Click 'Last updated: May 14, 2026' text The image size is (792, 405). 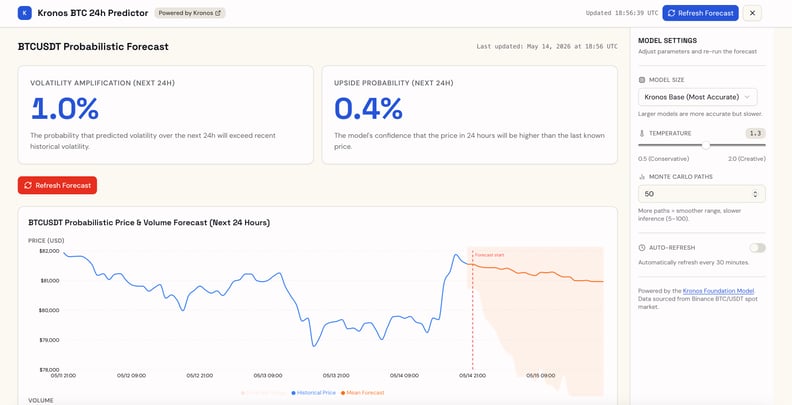click(547, 46)
